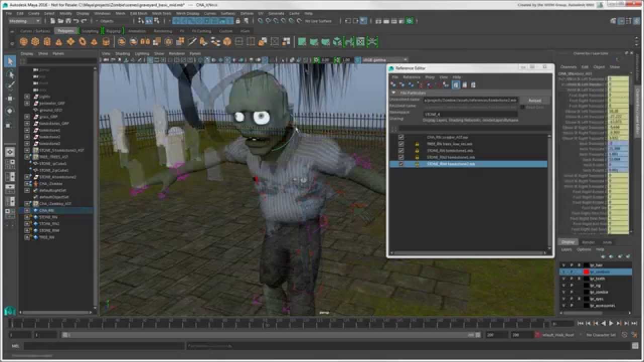This screenshot has height=362, width=644.
Task: Select the arrow Select tool in toolbox
Action: 10,61
